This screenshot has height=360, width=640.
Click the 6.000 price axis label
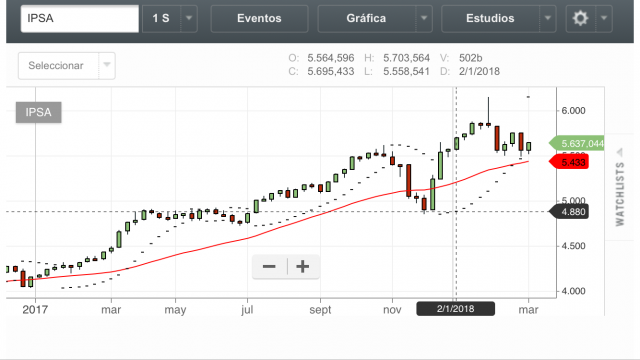point(573,111)
